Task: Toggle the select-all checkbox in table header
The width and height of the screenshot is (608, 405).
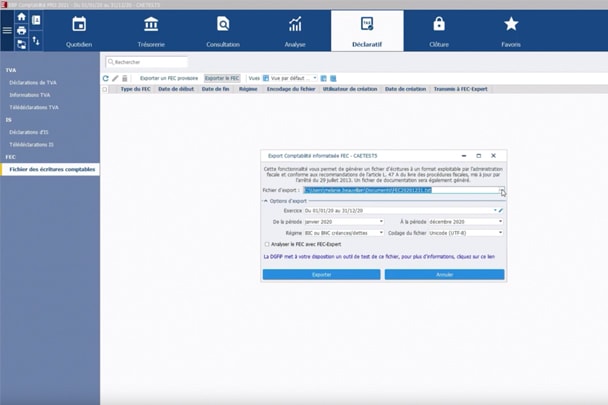Action: click(x=105, y=89)
